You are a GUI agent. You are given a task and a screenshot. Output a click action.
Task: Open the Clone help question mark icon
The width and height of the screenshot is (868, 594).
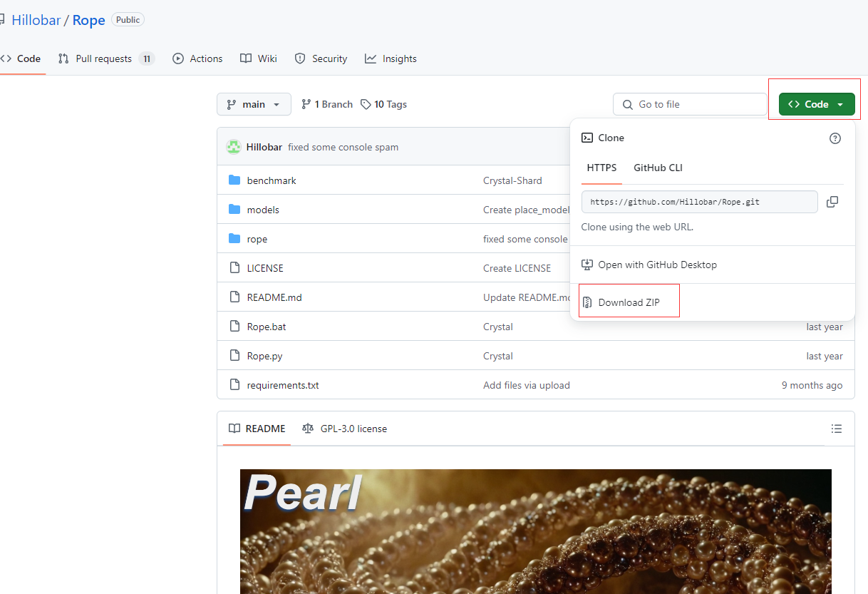tap(835, 138)
